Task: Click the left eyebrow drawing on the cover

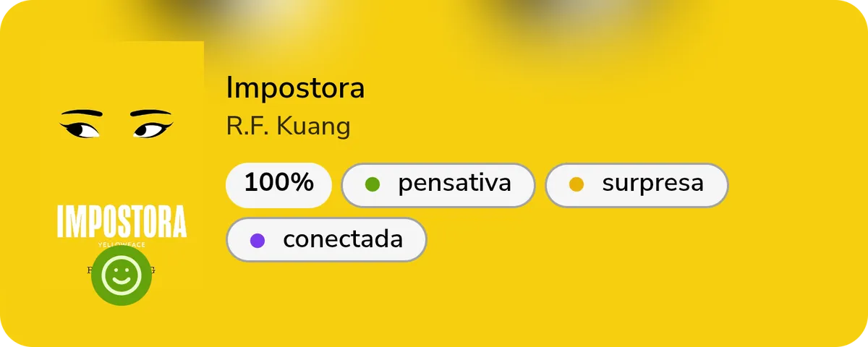Action: (81, 113)
